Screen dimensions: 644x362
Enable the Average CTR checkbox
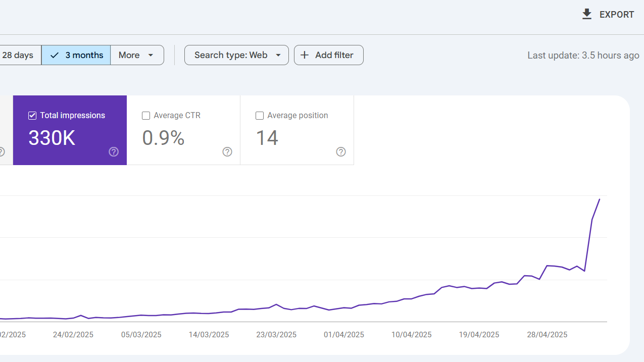click(x=146, y=116)
